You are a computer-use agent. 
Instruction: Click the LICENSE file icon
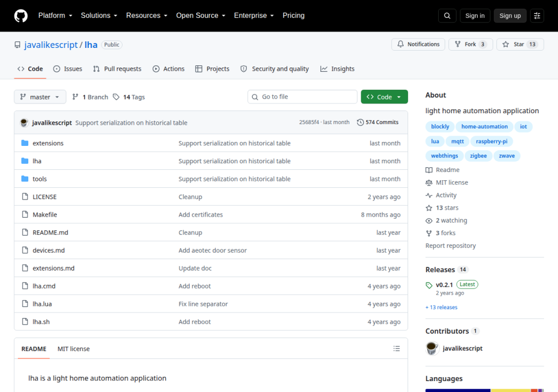point(25,197)
